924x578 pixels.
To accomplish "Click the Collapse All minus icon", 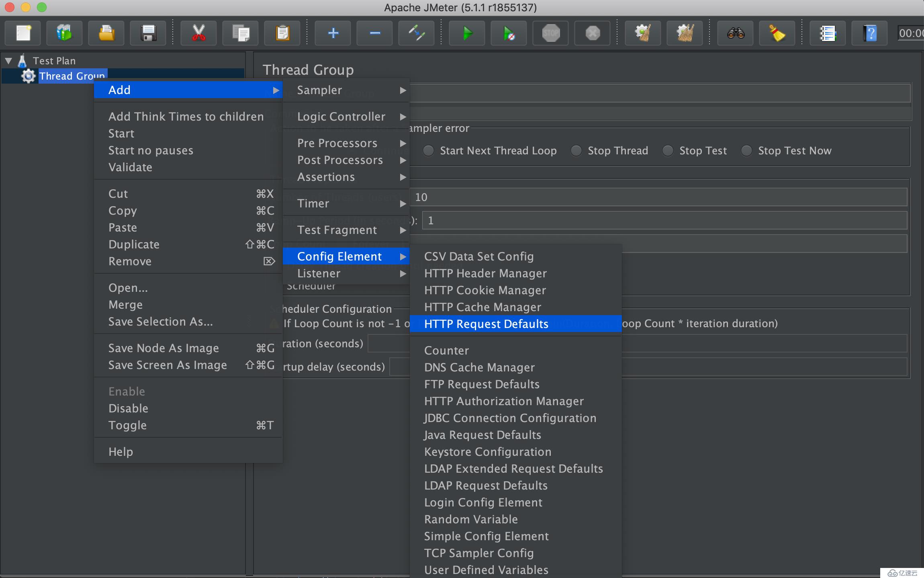I will [375, 33].
